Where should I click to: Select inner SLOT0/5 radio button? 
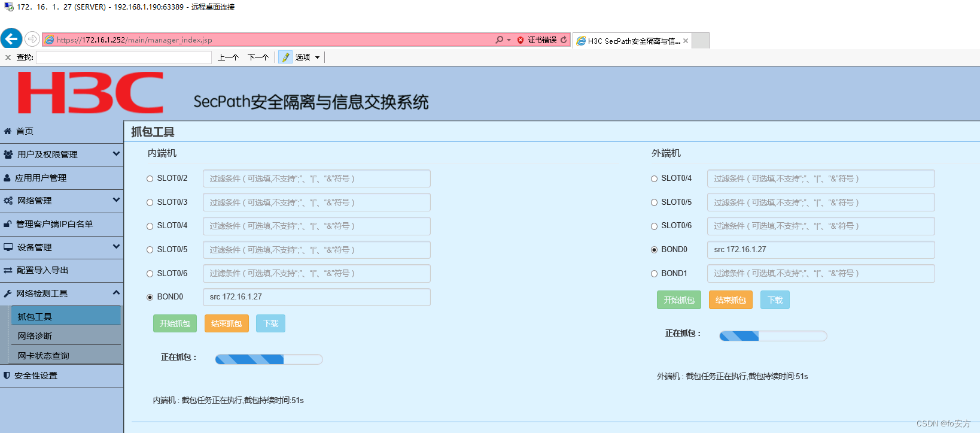150,250
